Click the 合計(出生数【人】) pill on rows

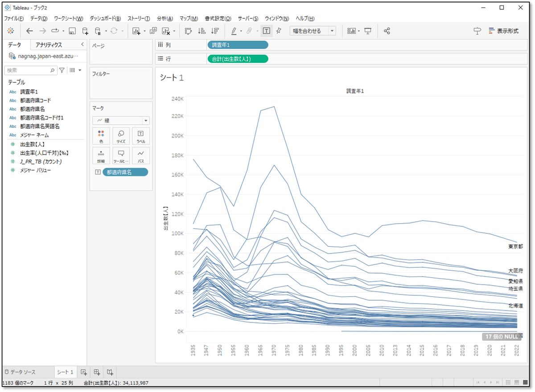click(238, 59)
